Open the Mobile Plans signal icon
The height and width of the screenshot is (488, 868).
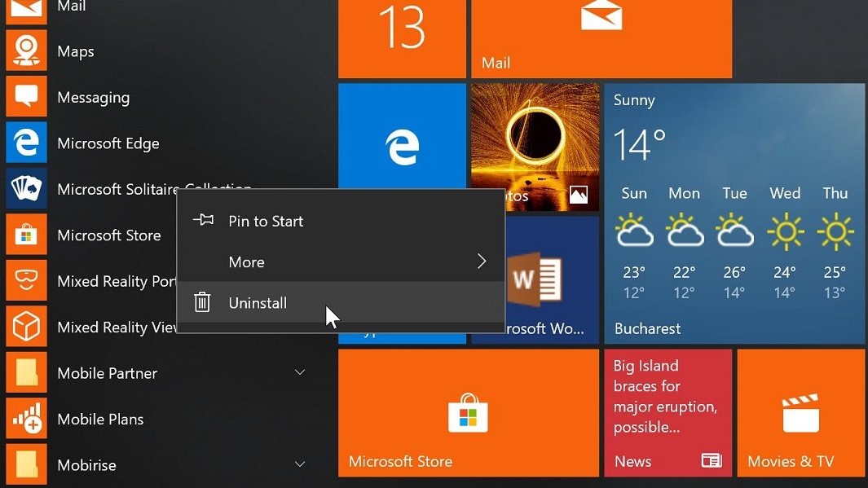tap(26, 420)
